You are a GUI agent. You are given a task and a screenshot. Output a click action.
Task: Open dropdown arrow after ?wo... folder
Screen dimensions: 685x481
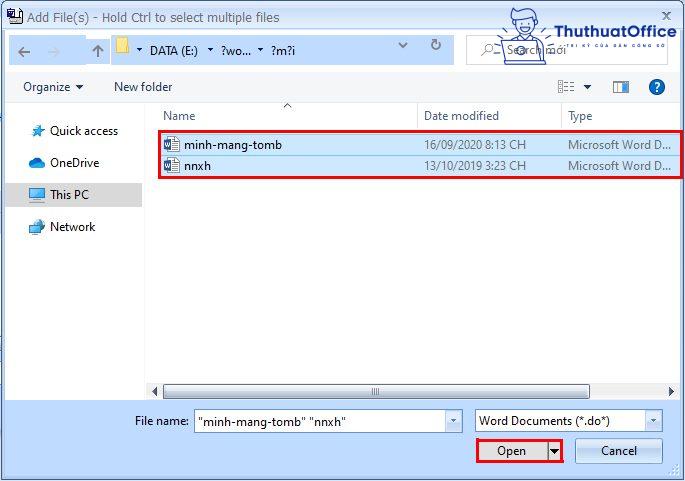(260, 50)
